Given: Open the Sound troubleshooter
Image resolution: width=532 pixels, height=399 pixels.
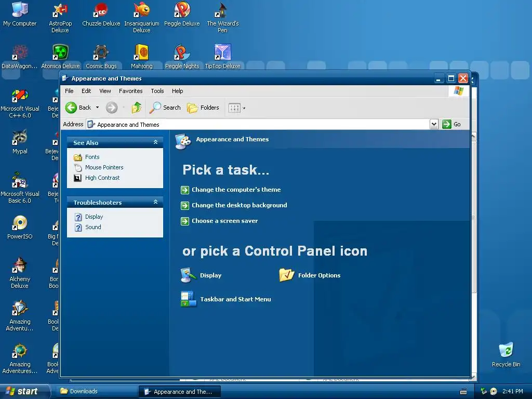Looking at the screenshot, I should [93, 227].
